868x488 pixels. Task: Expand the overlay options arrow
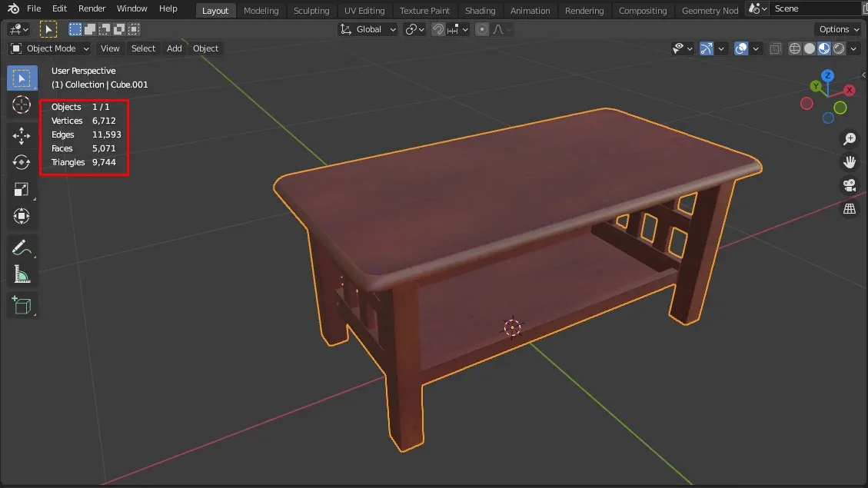point(756,48)
